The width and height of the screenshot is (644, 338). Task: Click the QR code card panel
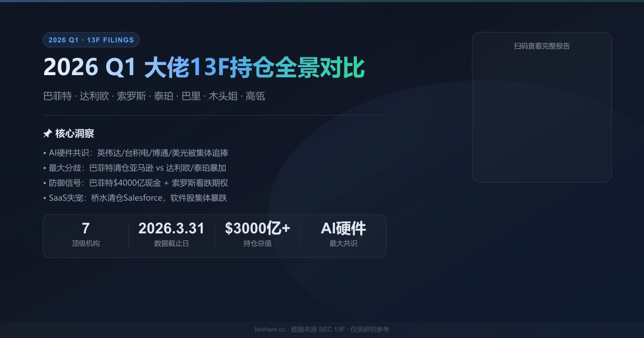click(x=542, y=107)
